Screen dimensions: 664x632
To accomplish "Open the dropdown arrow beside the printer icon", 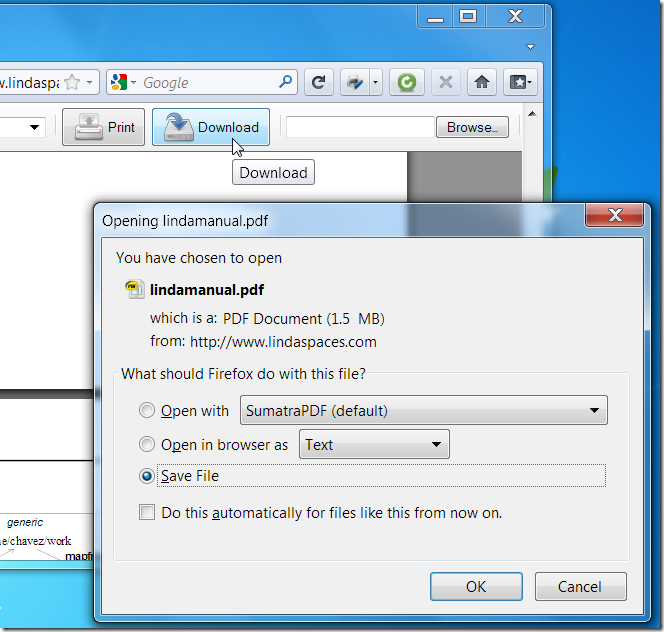I will [x=376, y=82].
